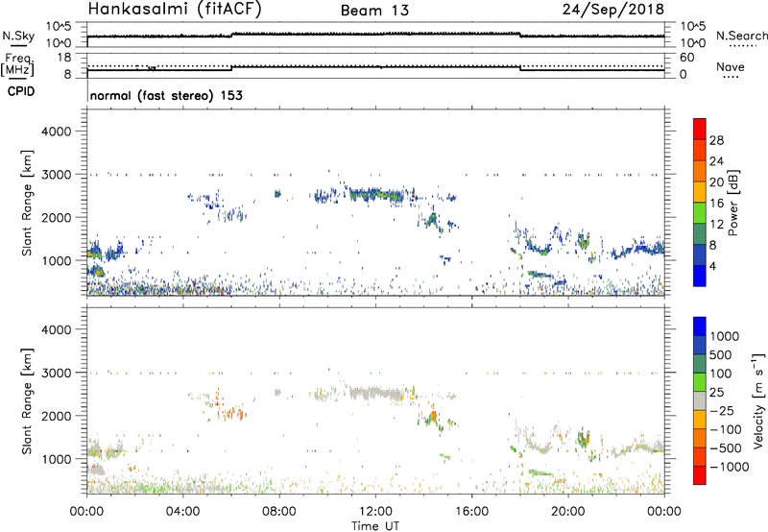This screenshot has width=768, height=532.
Task: Click the dotted line sample under "Nave"
Action: 731,78
